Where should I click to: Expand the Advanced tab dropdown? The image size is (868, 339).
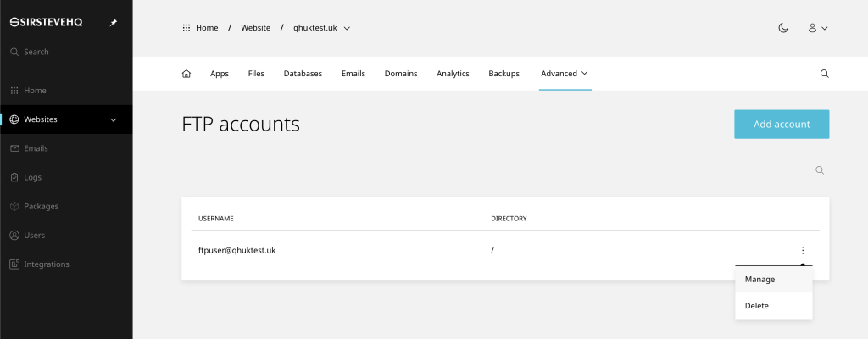(565, 74)
